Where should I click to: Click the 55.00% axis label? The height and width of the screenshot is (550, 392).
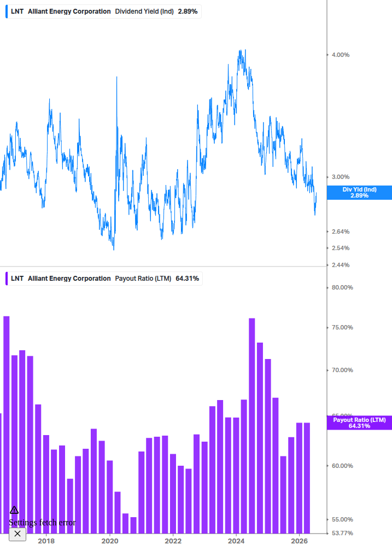click(x=342, y=520)
